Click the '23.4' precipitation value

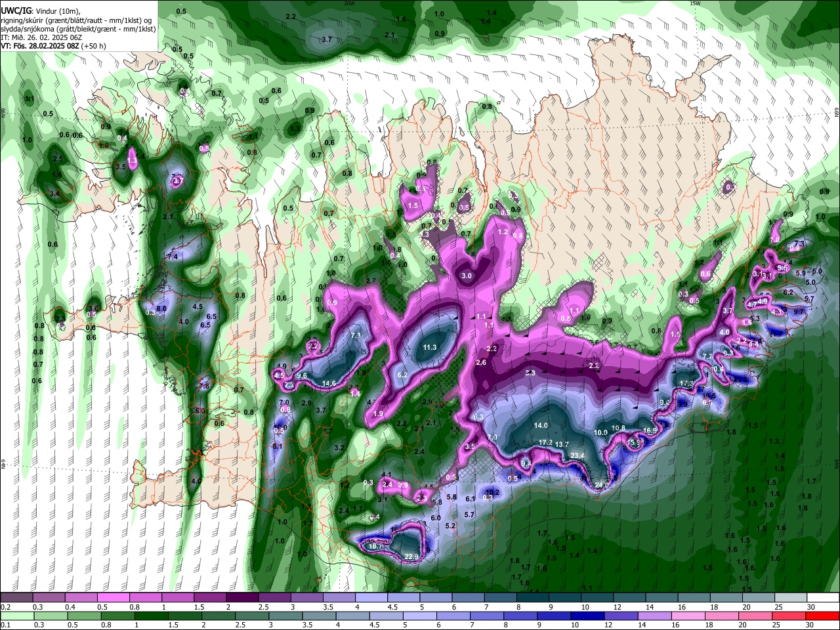(577, 455)
